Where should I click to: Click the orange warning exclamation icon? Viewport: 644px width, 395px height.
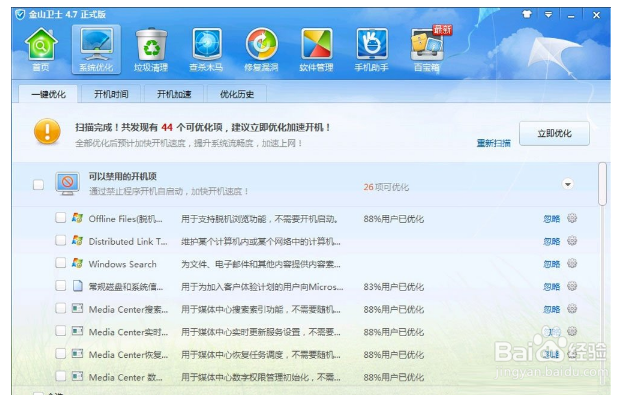(x=47, y=131)
